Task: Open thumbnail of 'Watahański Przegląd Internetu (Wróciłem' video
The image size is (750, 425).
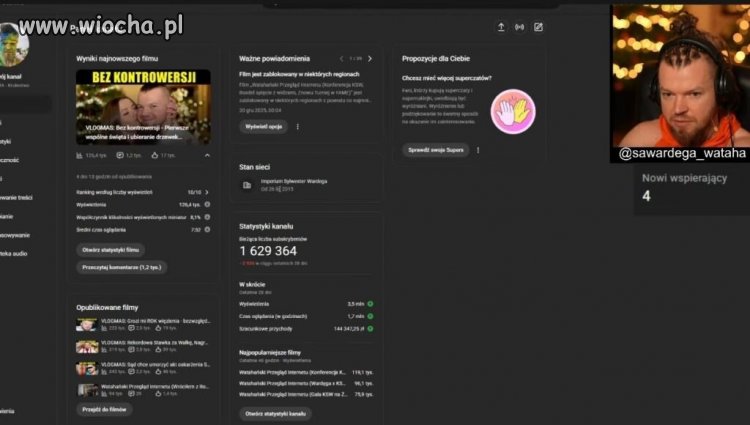Action: [x=87, y=390]
